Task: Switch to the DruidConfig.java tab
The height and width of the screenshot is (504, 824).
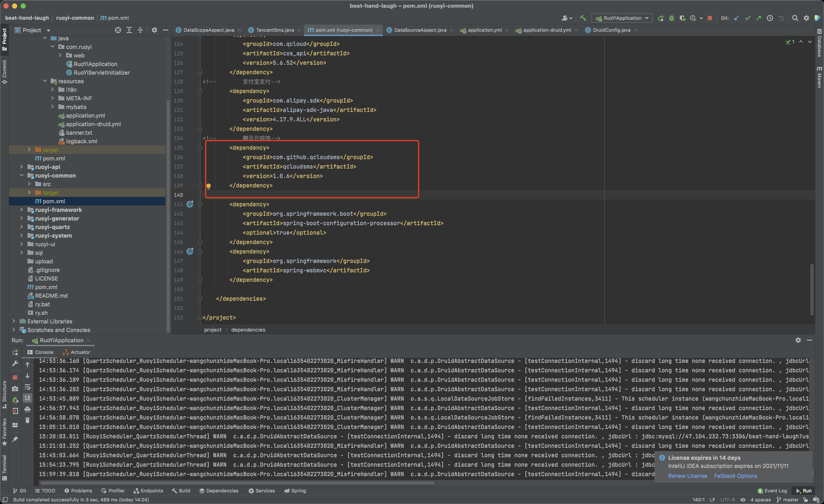Action: coord(611,30)
